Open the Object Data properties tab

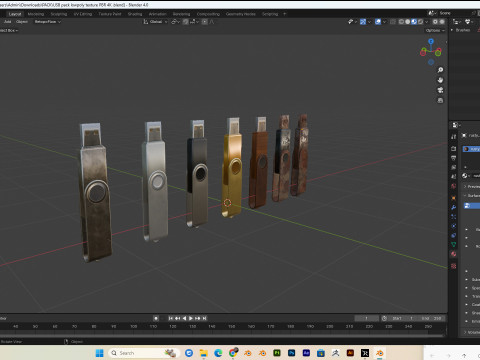coord(454,245)
